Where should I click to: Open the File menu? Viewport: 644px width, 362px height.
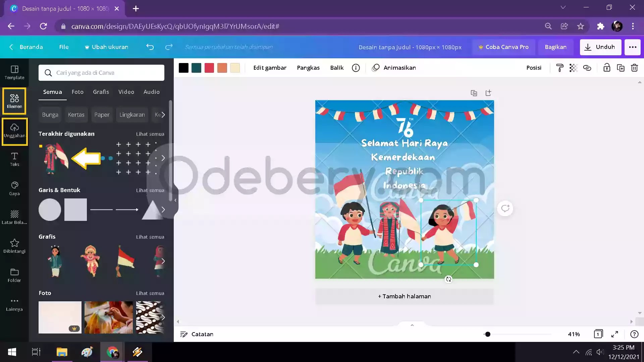tap(64, 46)
